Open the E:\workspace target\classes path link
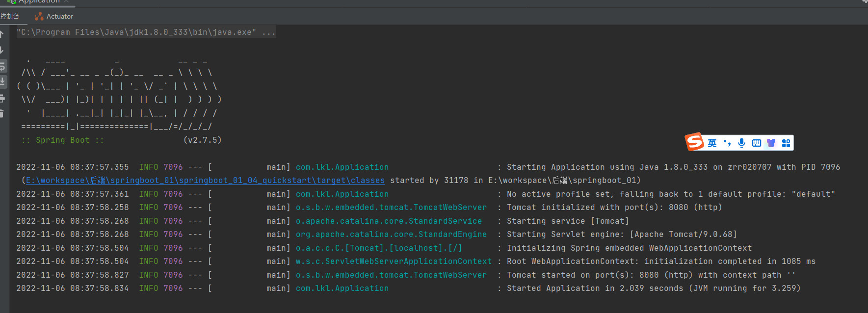This screenshot has width=868, height=313. point(205,181)
